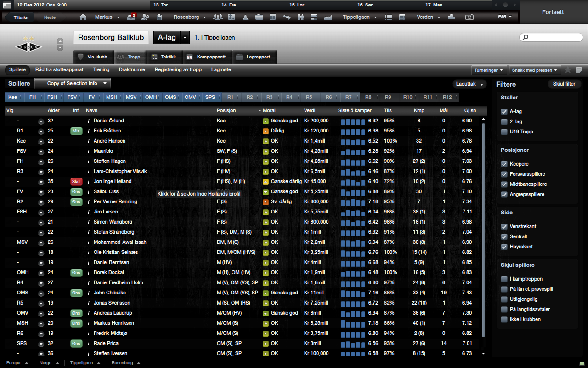Open Copy of Selection Info view dropdown

click(73, 83)
